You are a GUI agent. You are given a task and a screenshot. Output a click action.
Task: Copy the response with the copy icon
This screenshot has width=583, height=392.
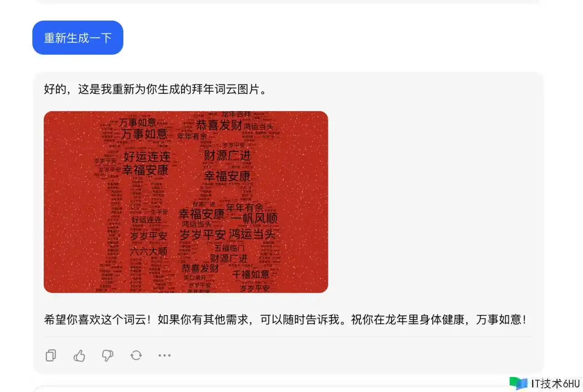51,356
